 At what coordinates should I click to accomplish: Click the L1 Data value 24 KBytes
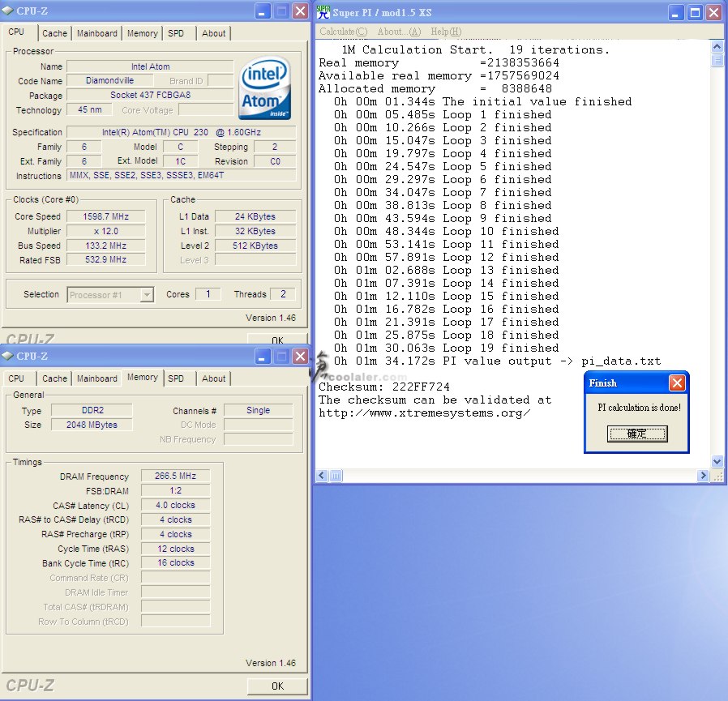pos(255,216)
